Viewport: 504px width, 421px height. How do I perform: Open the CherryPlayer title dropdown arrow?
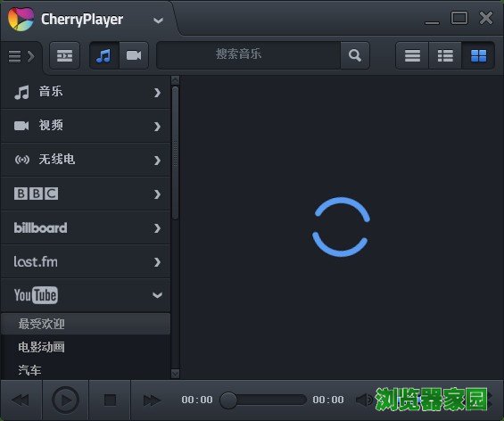[x=158, y=21]
